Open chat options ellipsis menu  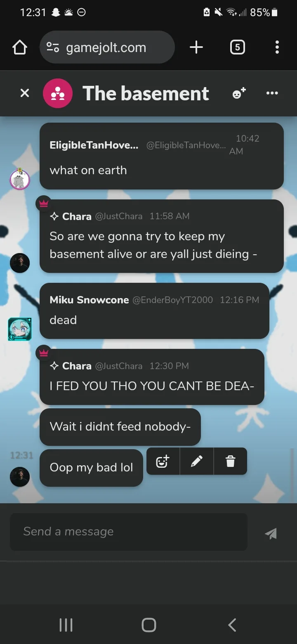tap(272, 93)
